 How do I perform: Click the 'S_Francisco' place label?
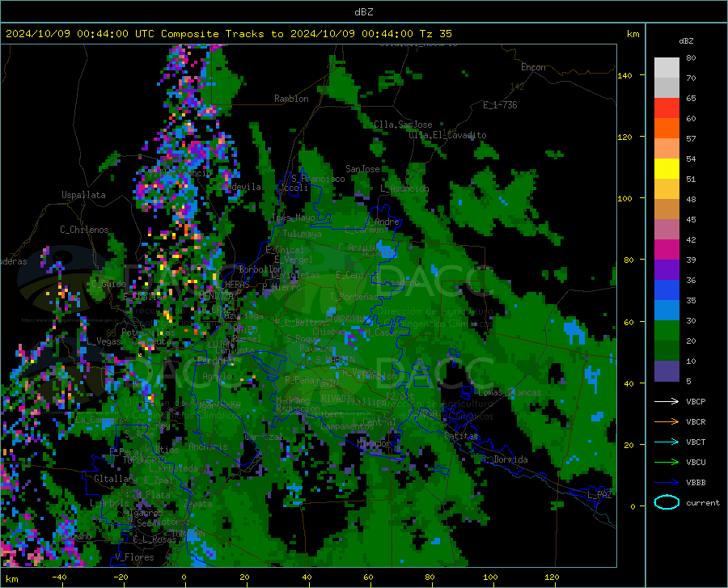(x=318, y=179)
